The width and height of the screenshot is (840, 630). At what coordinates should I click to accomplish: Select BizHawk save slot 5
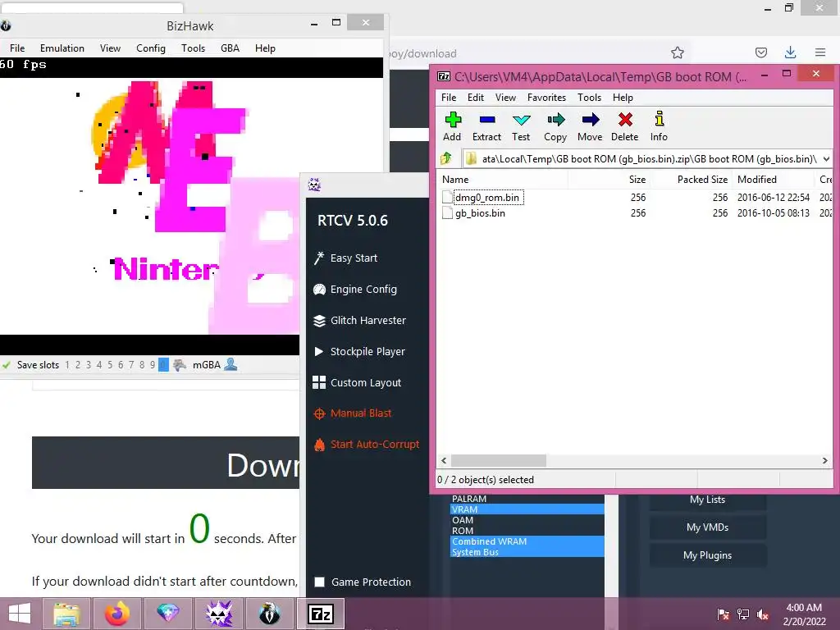coord(110,365)
